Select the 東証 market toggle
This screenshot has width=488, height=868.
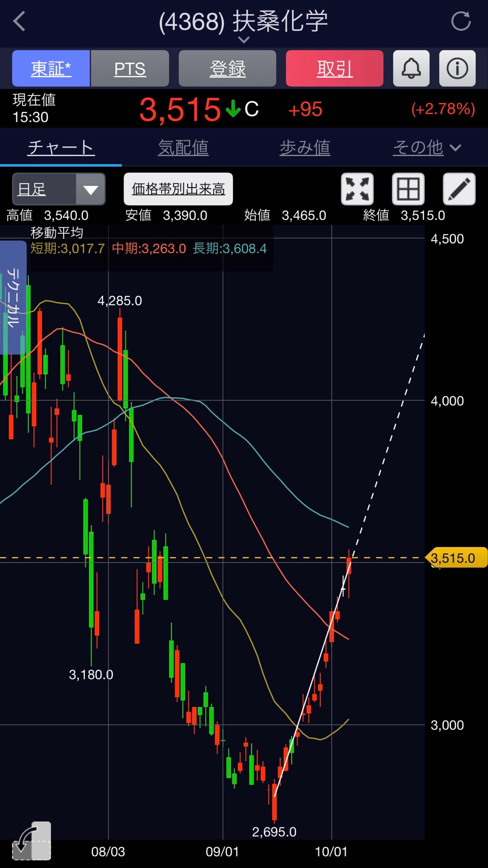[x=51, y=68]
